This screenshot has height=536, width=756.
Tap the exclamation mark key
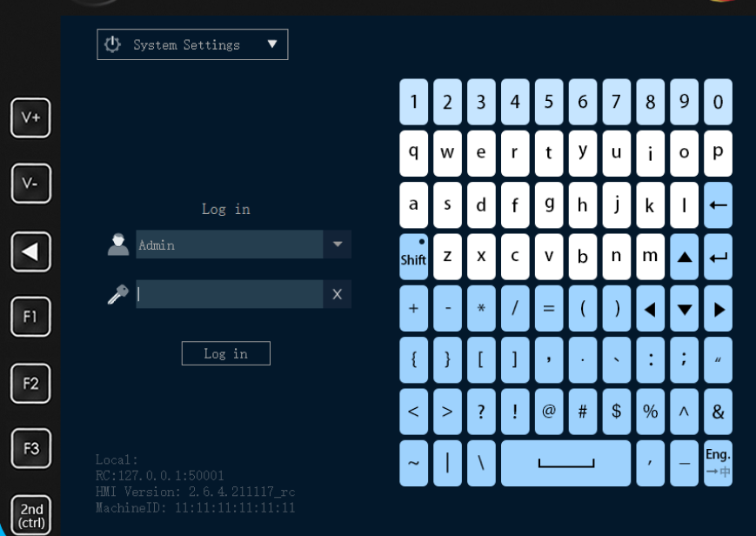(x=515, y=412)
